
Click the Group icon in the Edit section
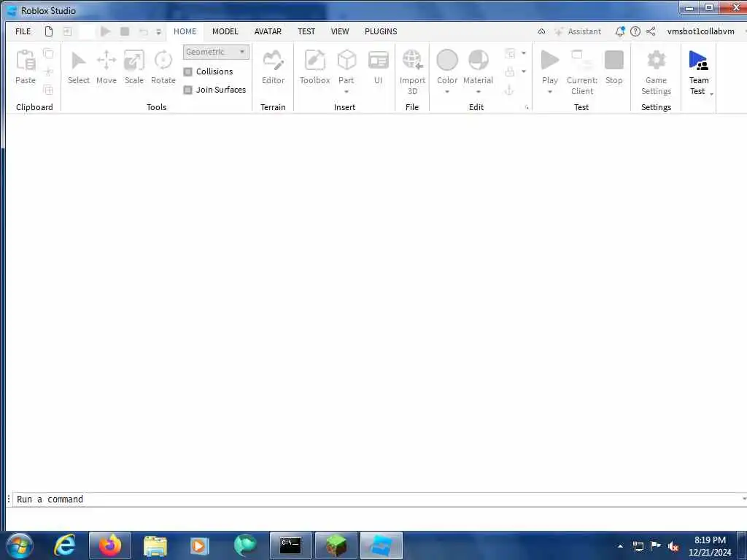pyautogui.click(x=510, y=53)
